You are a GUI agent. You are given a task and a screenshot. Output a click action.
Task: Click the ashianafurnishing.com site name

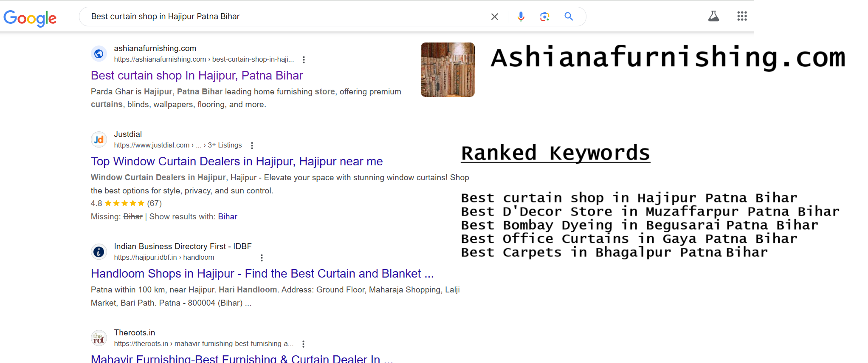155,48
